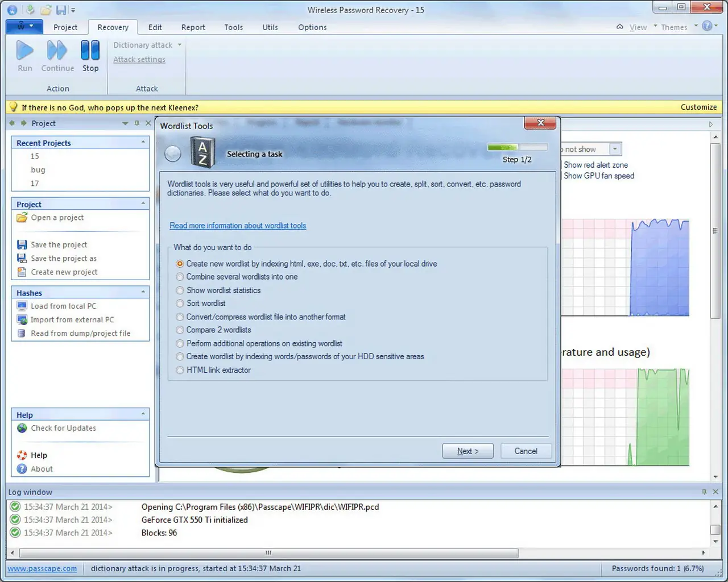Viewport: 728px width, 582px height.
Task: Click Customize on the yellow tip bar
Action: [x=698, y=107]
